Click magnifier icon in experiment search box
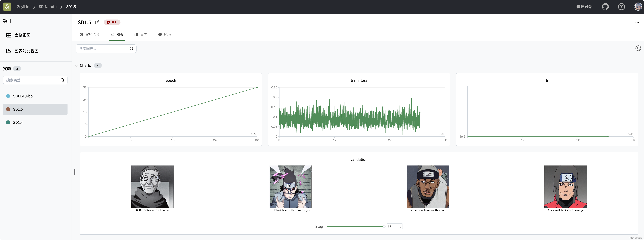Image resolution: width=644 pixels, height=240 pixels. (x=62, y=80)
